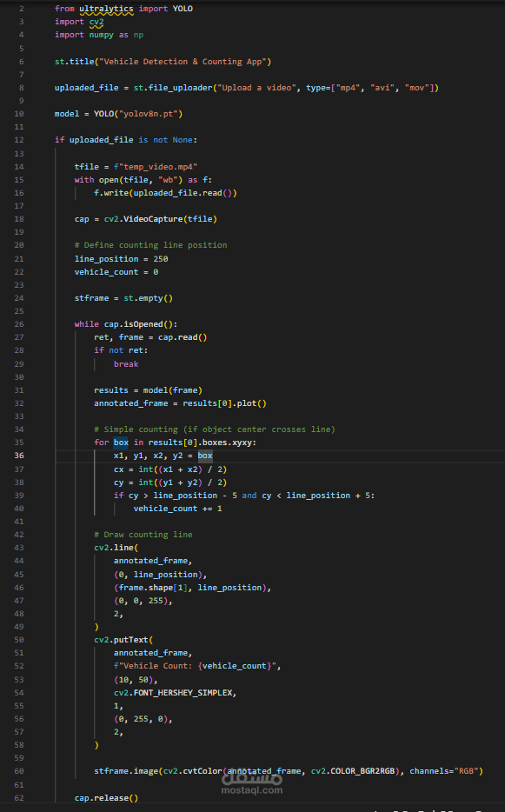This screenshot has height=812, width=505.
Task: Click line number 36 in the gutter
Action: point(19,456)
